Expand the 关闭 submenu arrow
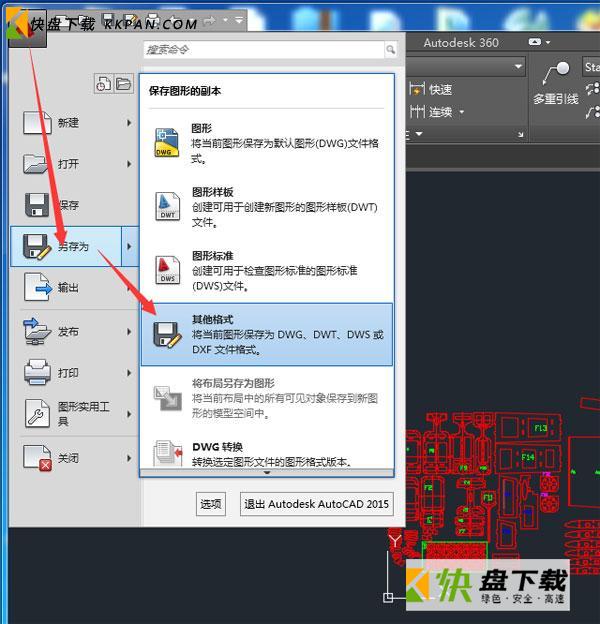 [x=129, y=458]
